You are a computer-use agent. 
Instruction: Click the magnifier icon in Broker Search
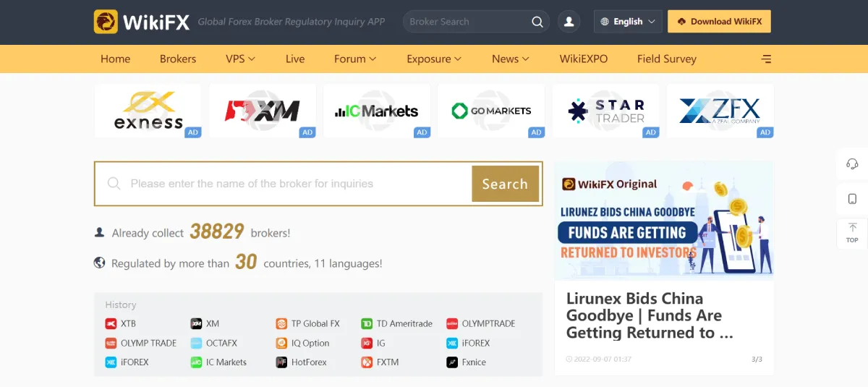pos(537,22)
